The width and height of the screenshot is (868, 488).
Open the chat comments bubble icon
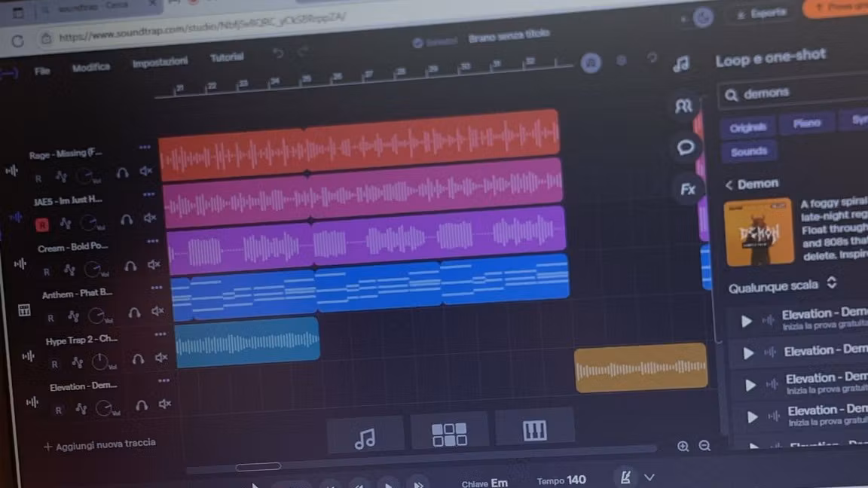[x=686, y=148]
